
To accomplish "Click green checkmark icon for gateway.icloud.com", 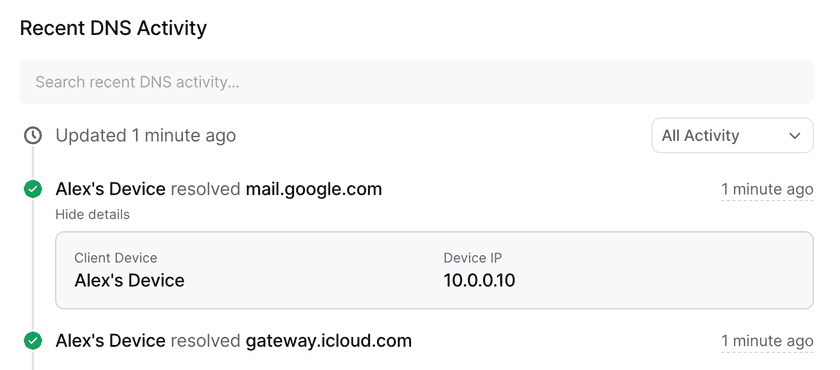I will (33, 341).
